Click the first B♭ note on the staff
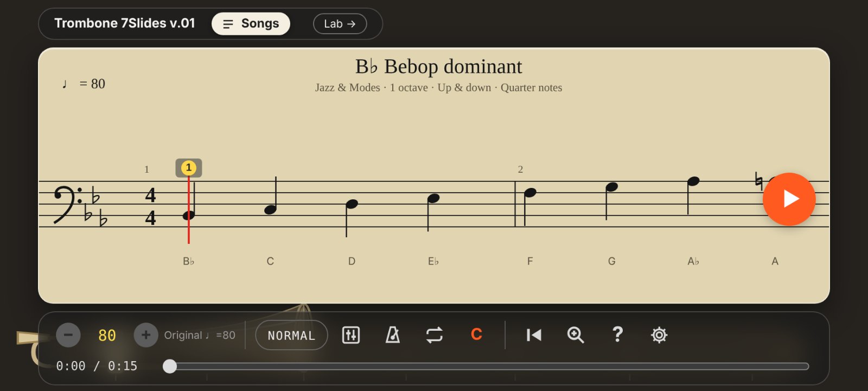This screenshot has height=391, width=868. point(189,215)
